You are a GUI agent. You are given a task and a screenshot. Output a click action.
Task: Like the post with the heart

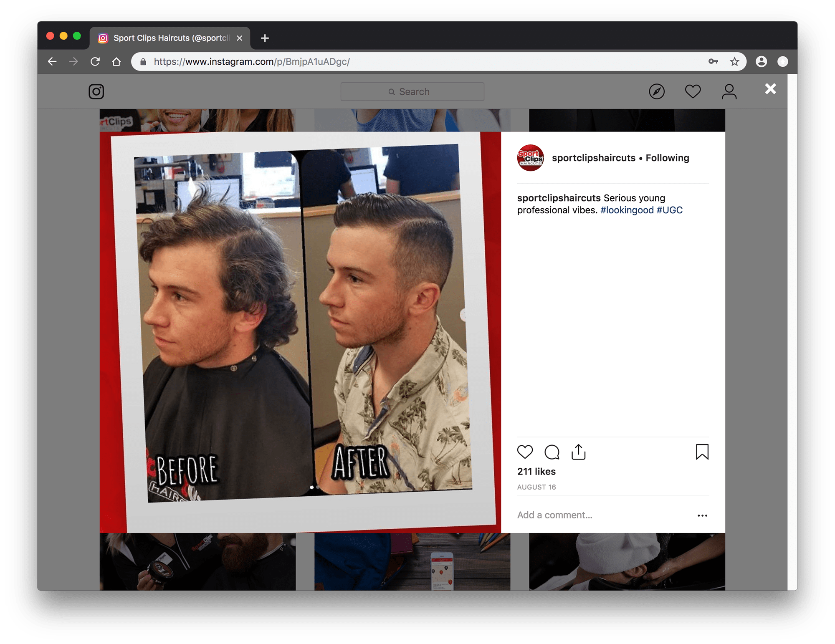click(x=525, y=452)
